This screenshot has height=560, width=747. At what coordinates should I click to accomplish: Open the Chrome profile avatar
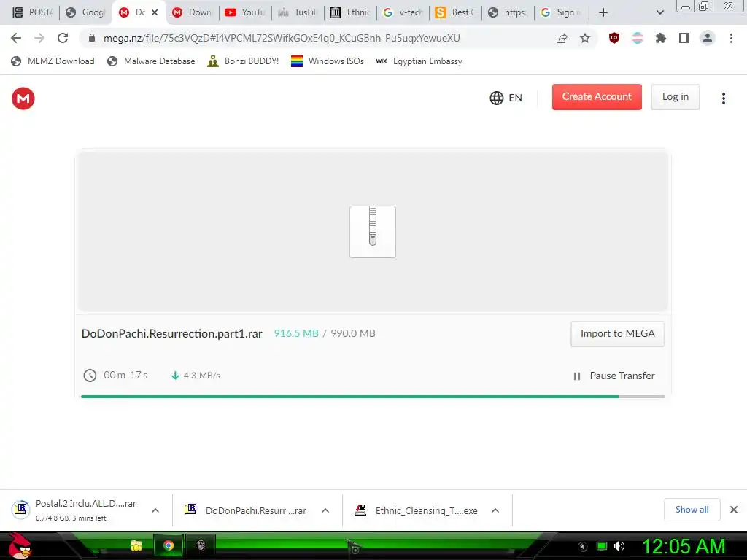tap(708, 38)
